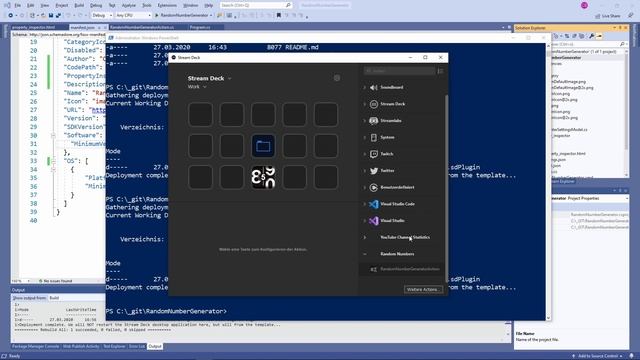
Task: Open the Debug menu in Visual Studio
Action: click(96, 5)
